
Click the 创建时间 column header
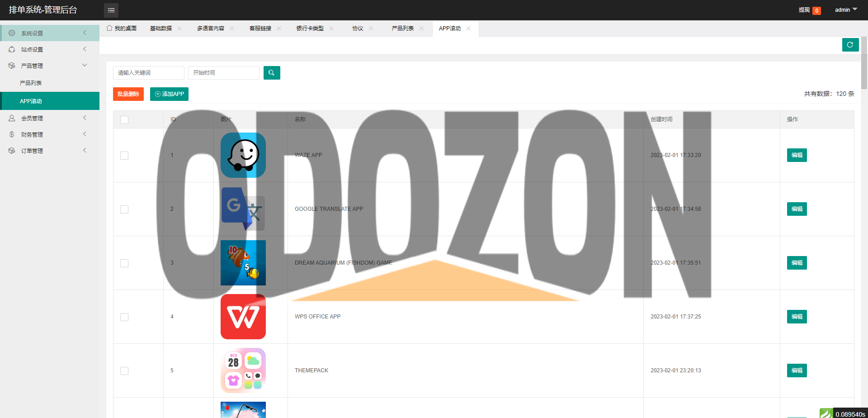661,119
